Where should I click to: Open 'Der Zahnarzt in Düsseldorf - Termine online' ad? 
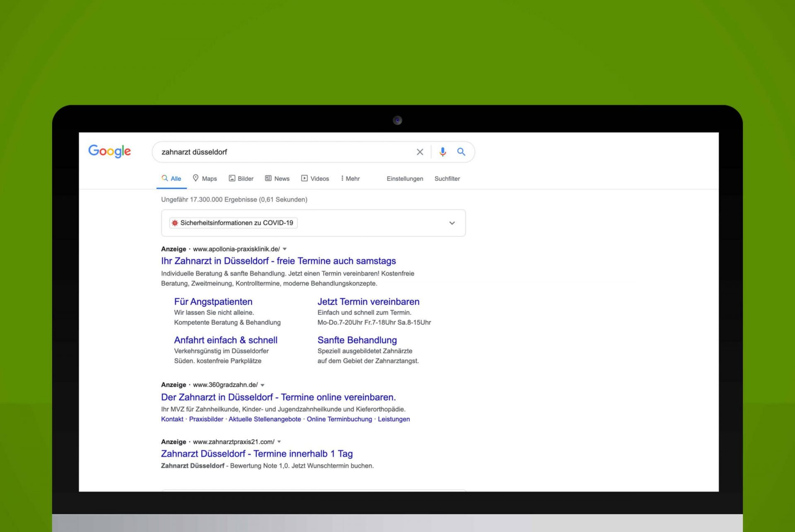pos(278,397)
